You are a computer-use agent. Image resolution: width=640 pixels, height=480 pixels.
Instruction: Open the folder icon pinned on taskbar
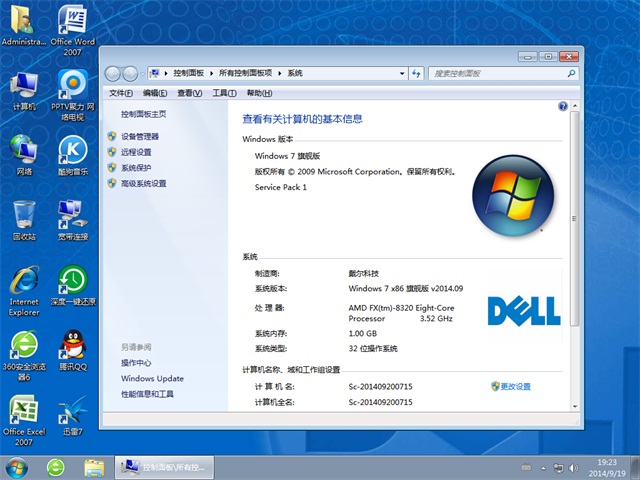pos(95,466)
